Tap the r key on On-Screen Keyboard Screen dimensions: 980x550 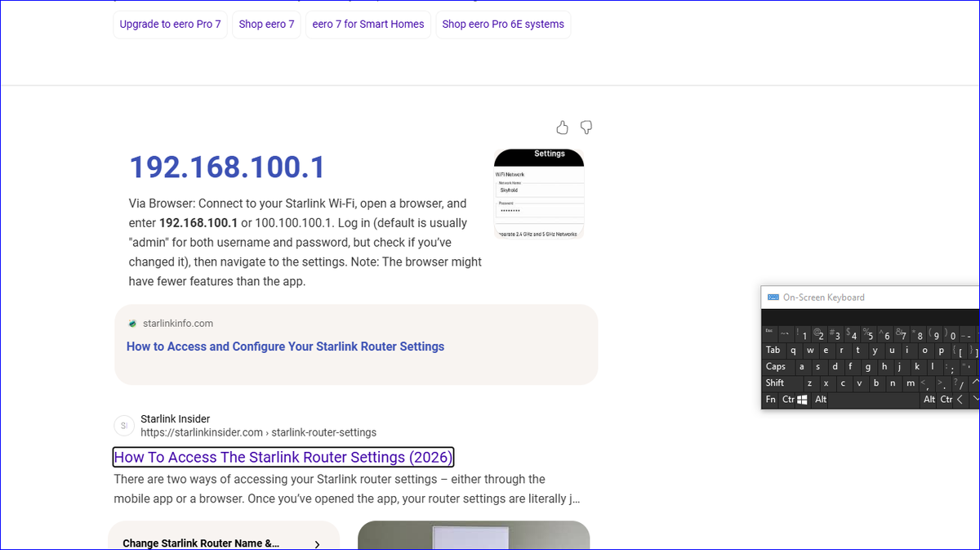point(844,351)
